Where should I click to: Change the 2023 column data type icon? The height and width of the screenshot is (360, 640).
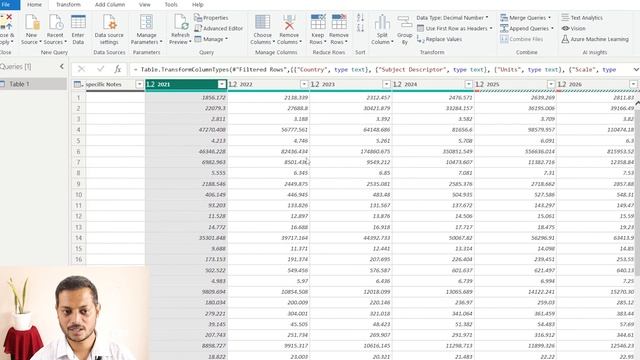pos(315,84)
